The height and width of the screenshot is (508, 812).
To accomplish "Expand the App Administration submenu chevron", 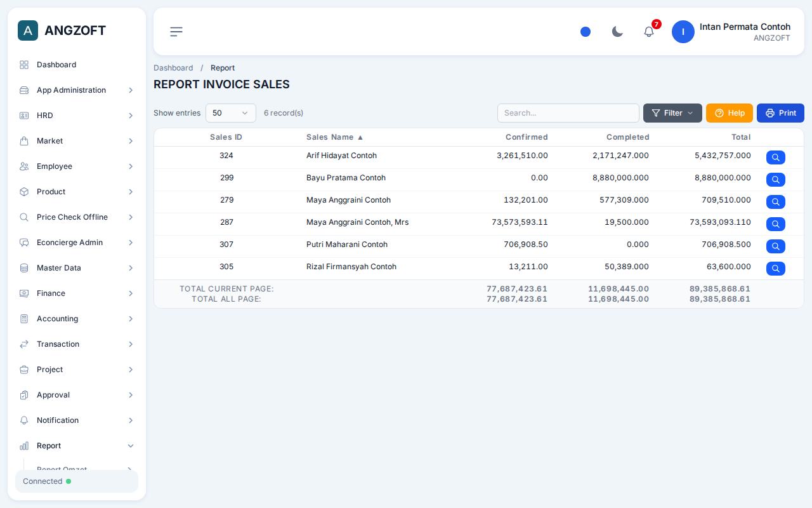I will click(131, 90).
